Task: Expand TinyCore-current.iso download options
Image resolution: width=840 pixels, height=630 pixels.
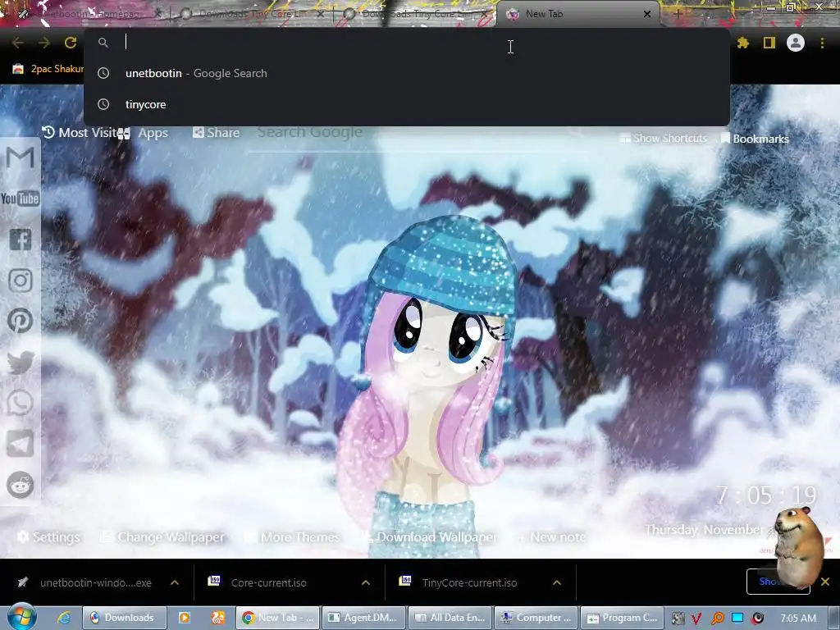Action: coord(557,582)
